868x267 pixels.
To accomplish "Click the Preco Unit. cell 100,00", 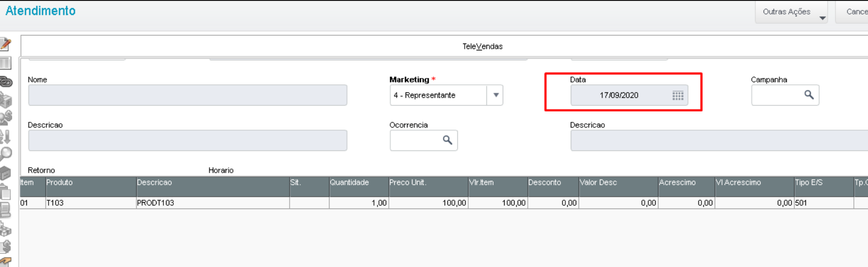I will point(428,203).
